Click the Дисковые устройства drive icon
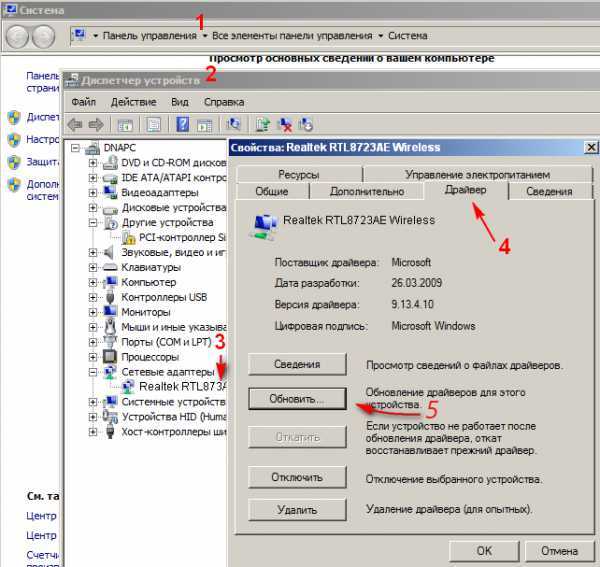Viewport: 600px width, 567px height. [x=110, y=209]
